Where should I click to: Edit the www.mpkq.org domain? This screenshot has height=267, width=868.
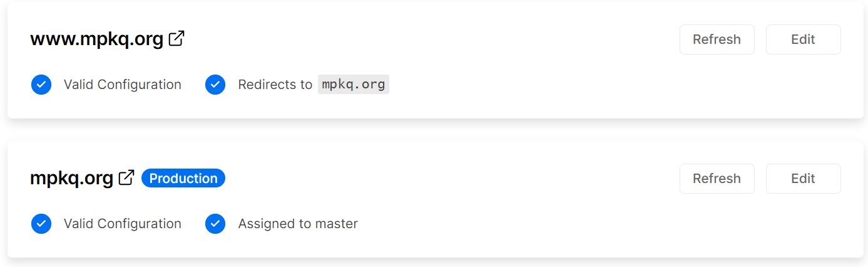click(803, 39)
